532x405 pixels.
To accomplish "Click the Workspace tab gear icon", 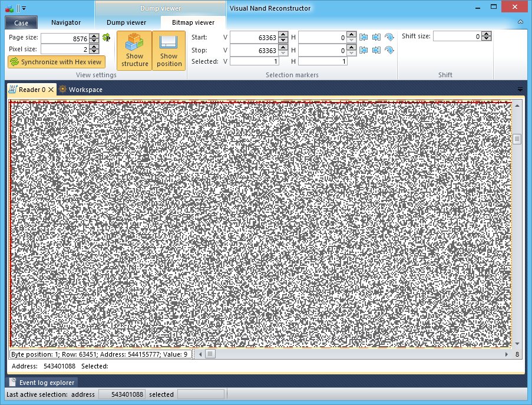I will [x=63, y=89].
